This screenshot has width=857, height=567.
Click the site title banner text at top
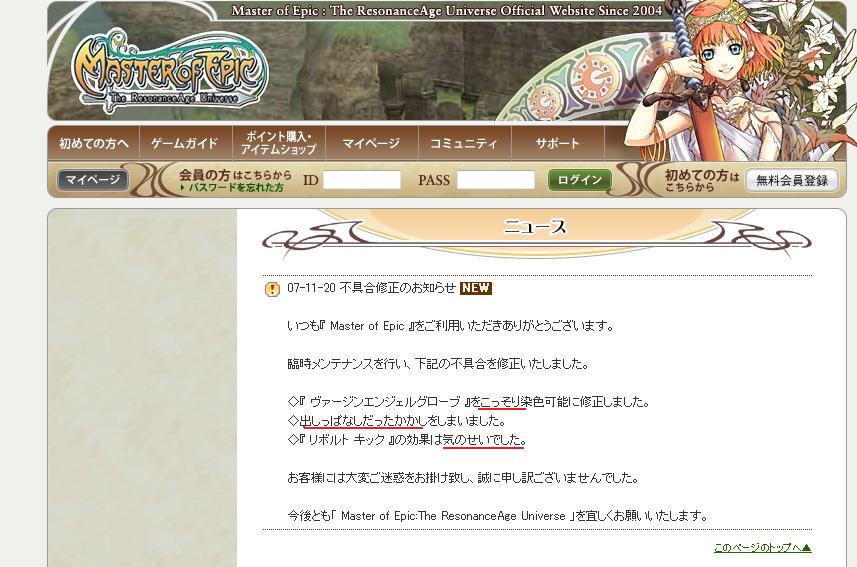(447, 10)
